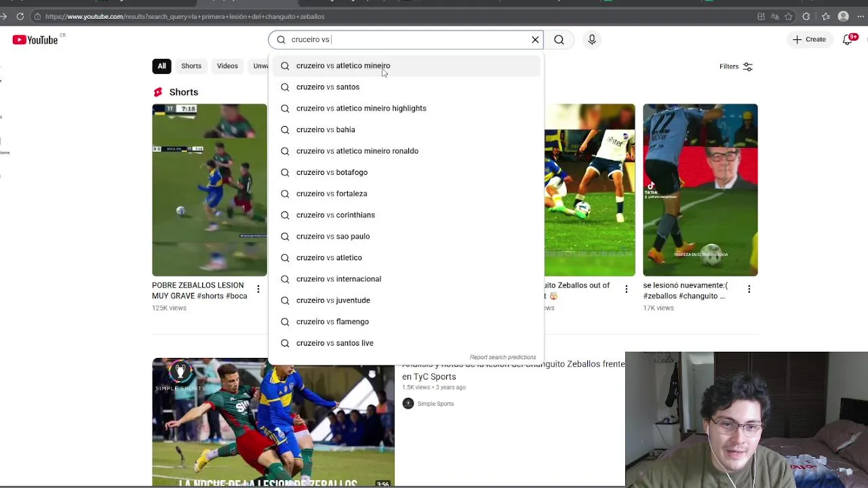Click the browser address bar URL

(184, 16)
